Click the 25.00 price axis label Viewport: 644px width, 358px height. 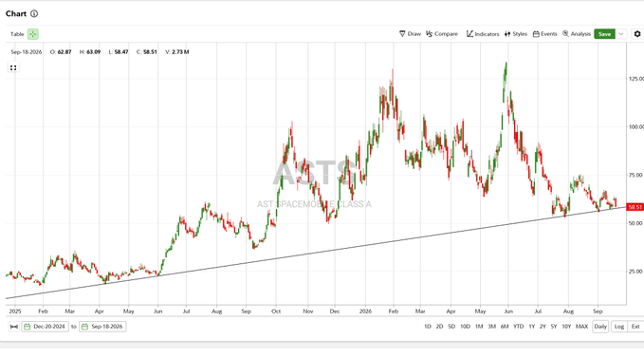point(635,272)
